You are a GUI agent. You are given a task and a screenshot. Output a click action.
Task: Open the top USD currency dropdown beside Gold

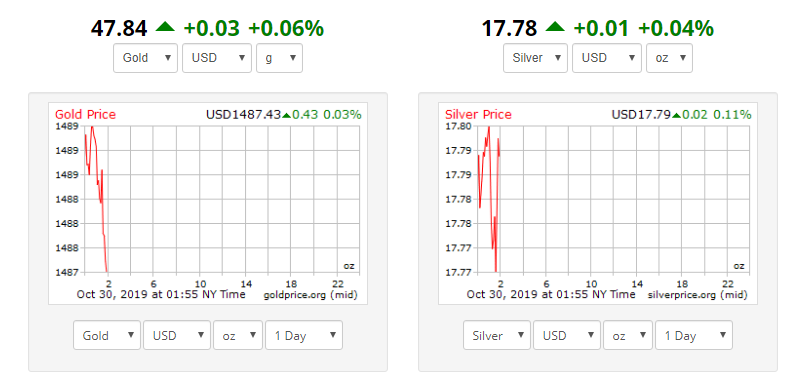pyautogui.click(x=217, y=58)
